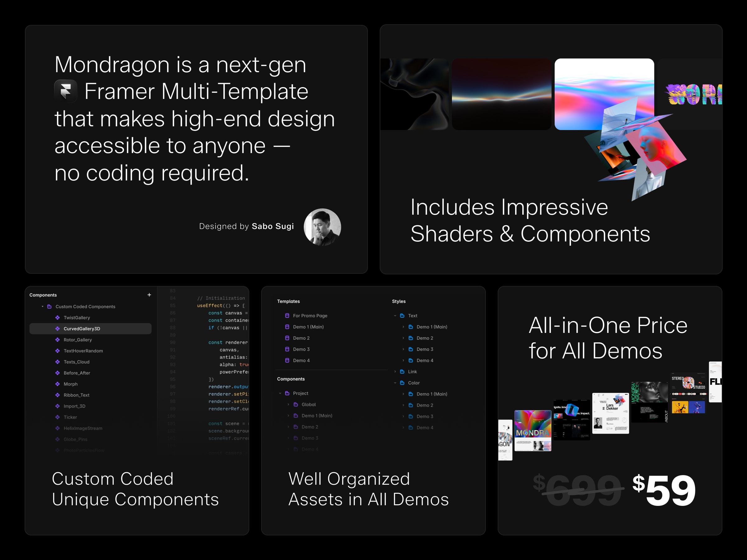Collapse the Text styles chevron

[395, 315]
